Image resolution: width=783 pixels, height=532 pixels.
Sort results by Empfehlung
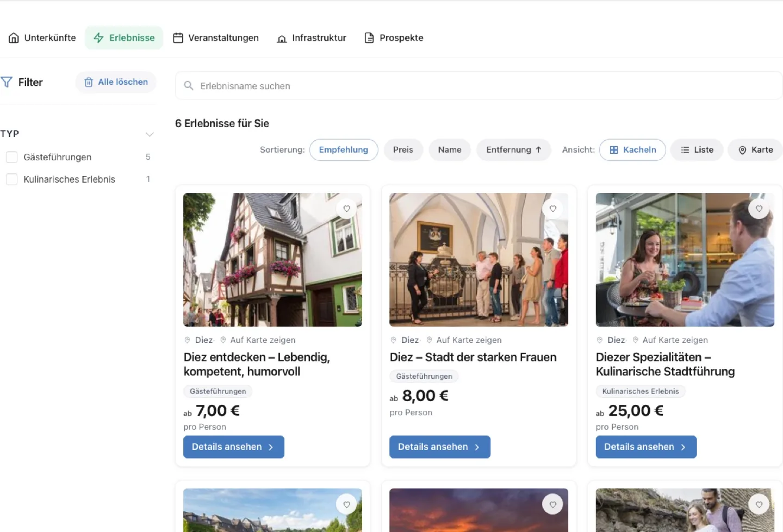tap(344, 150)
